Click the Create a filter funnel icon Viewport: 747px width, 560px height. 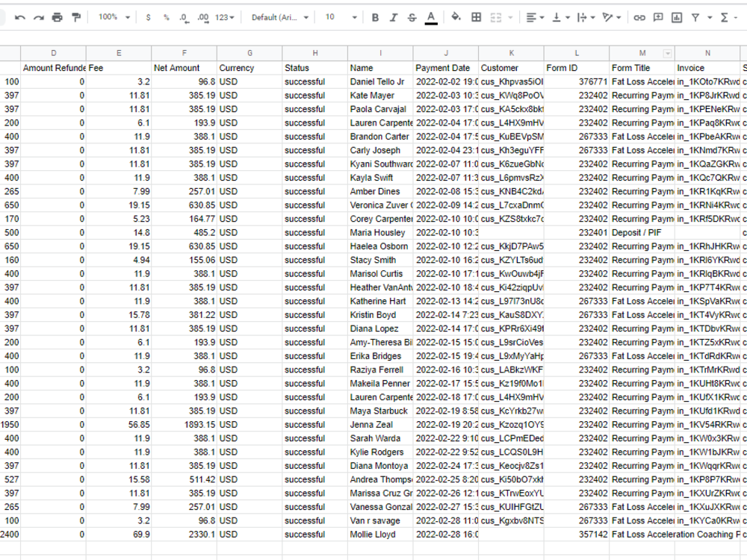pos(695,18)
